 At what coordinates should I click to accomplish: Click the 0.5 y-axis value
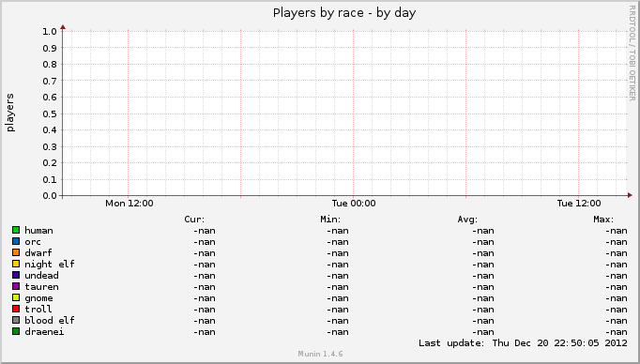point(50,114)
